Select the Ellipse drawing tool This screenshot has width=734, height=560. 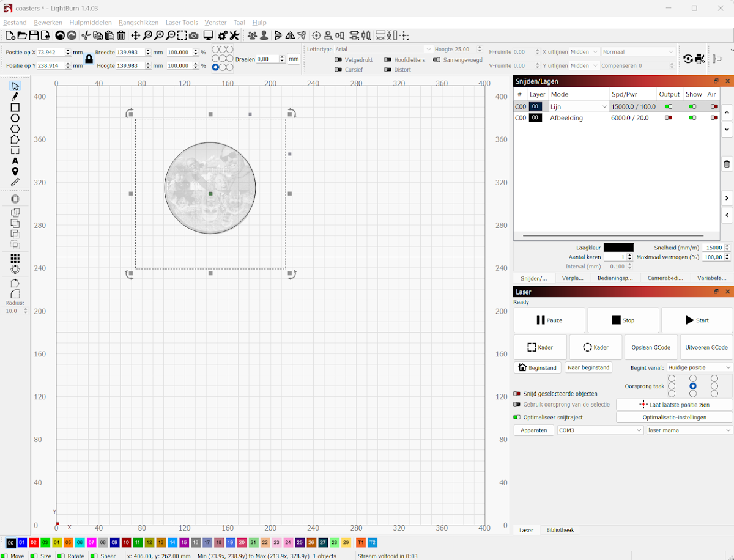(x=15, y=117)
